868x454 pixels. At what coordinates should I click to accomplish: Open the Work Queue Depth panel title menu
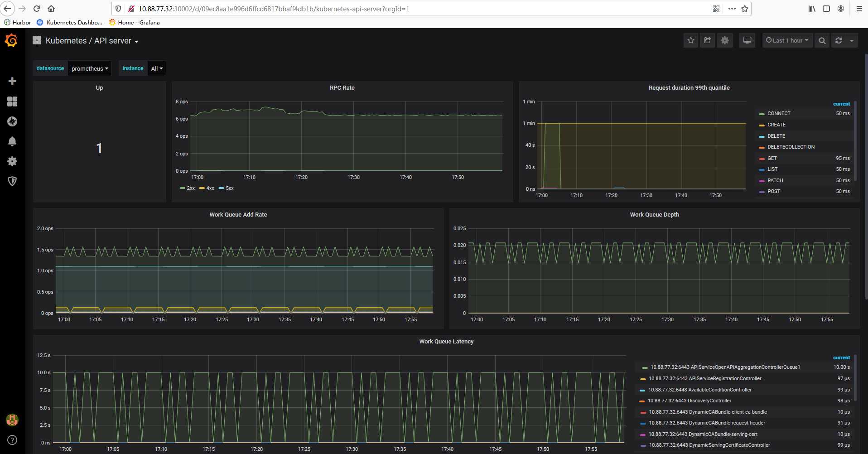pyautogui.click(x=654, y=215)
